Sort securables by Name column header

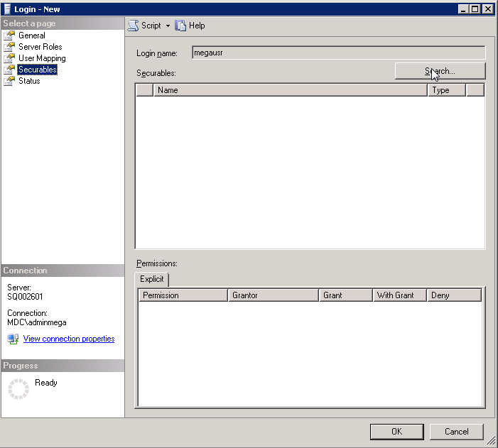290,90
